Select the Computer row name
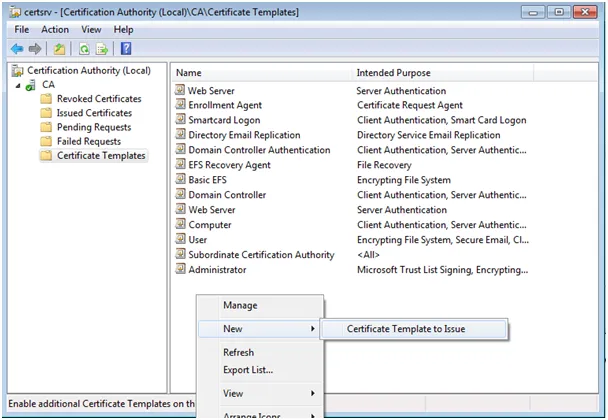 tap(210, 225)
